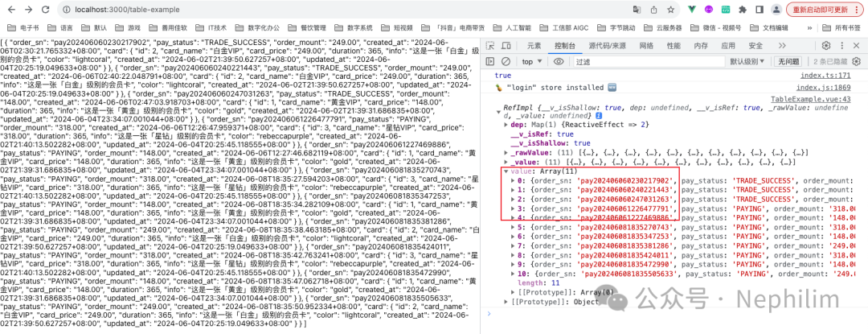Clear the console

click(x=506, y=61)
